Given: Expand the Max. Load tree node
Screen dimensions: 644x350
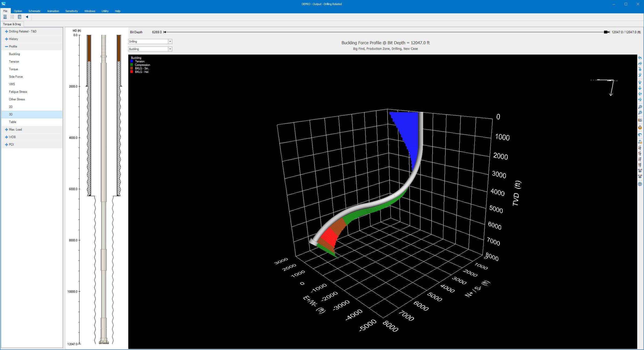Looking at the screenshot, I should [x=6, y=130].
